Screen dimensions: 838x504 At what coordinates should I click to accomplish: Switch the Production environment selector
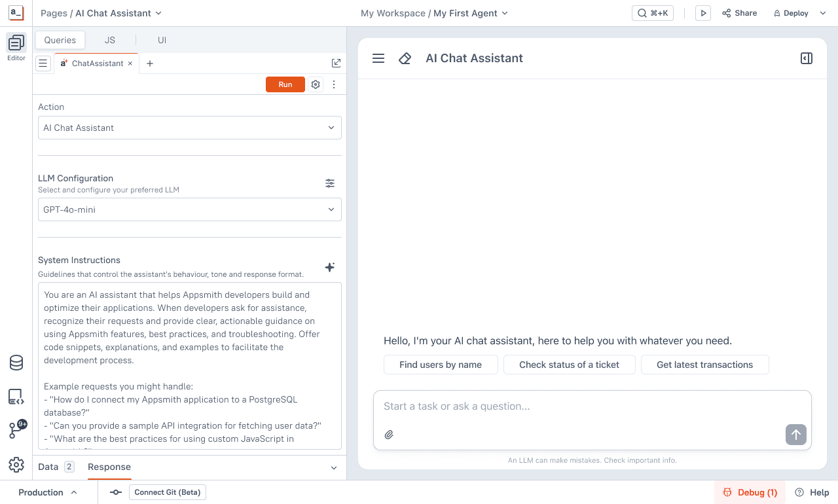(x=47, y=492)
